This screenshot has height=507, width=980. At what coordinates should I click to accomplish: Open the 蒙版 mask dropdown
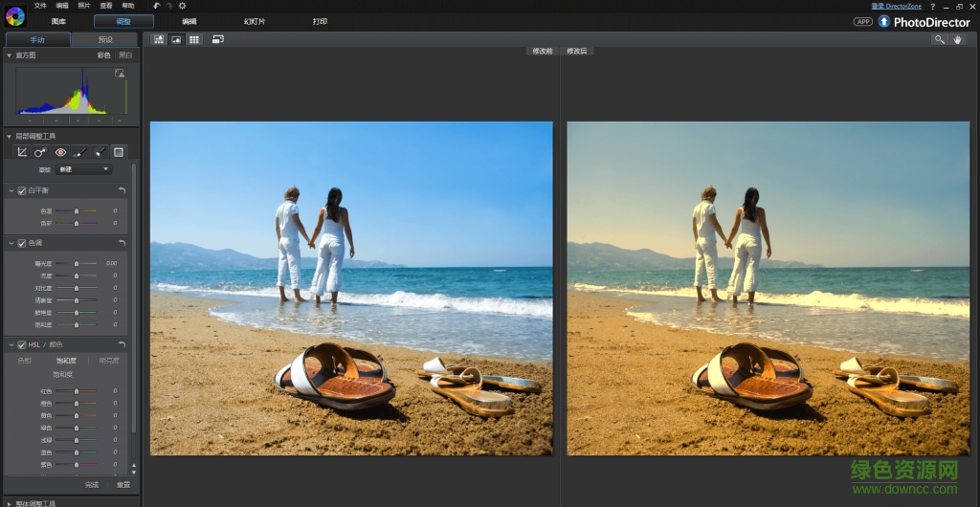pyautogui.click(x=83, y=169)
